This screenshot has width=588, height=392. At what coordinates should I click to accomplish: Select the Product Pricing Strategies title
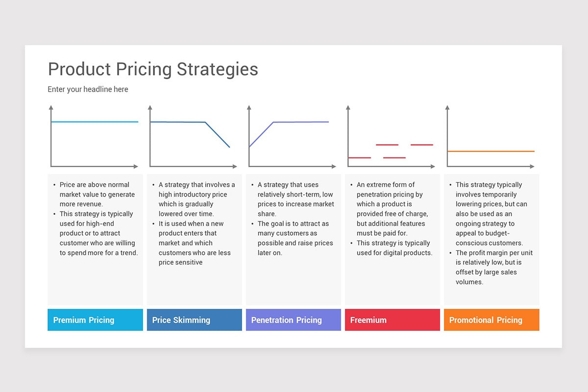click(x=153, y=69)
